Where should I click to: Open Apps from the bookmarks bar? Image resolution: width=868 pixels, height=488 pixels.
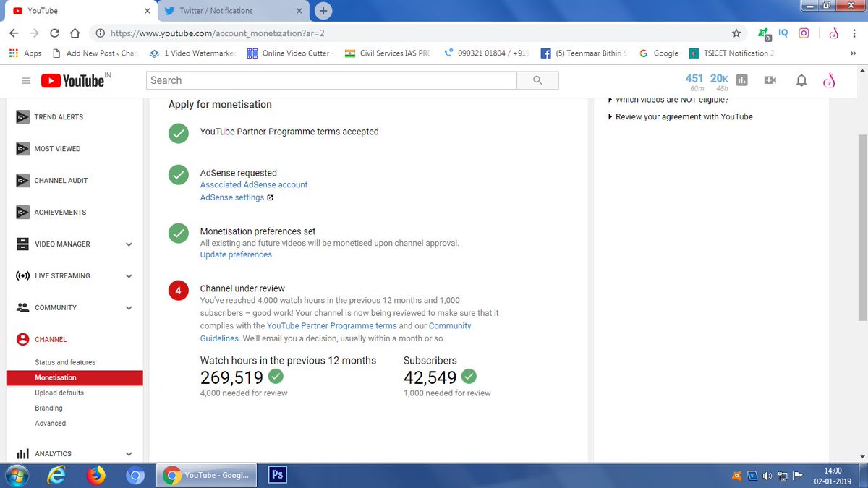(x=25, y=53)
